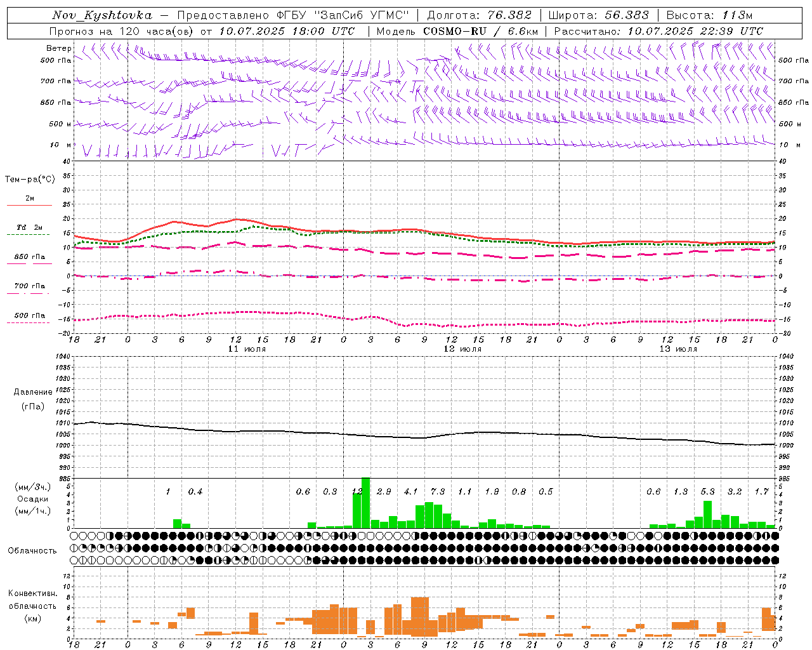The width and height of the screenshot is (812, 650).
Task: Click the Td 2м dew point legend entry
Action: click(29, 227)
